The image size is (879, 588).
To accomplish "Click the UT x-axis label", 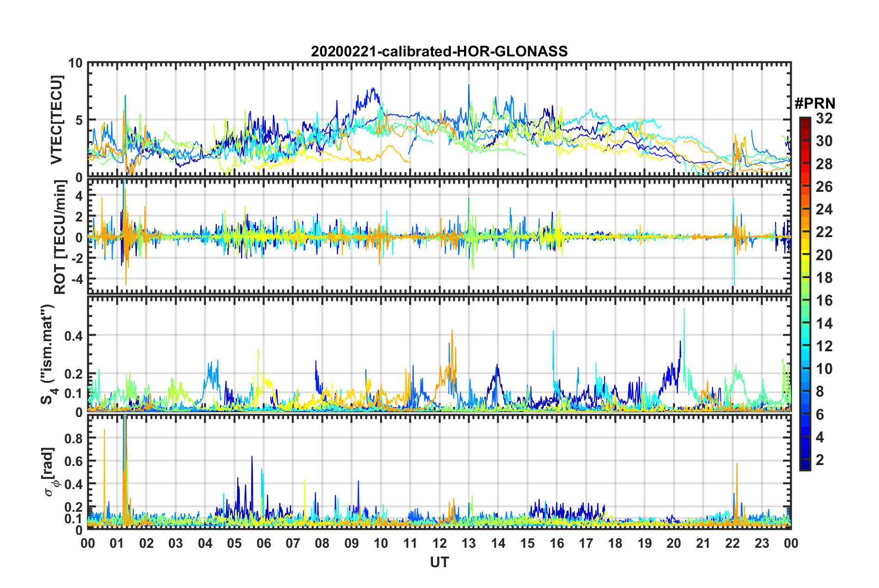I will (439, 562).
